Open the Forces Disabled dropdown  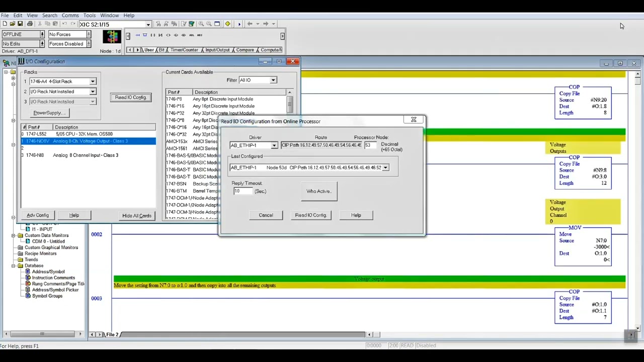pyautogui.click(x=89, y=44)
